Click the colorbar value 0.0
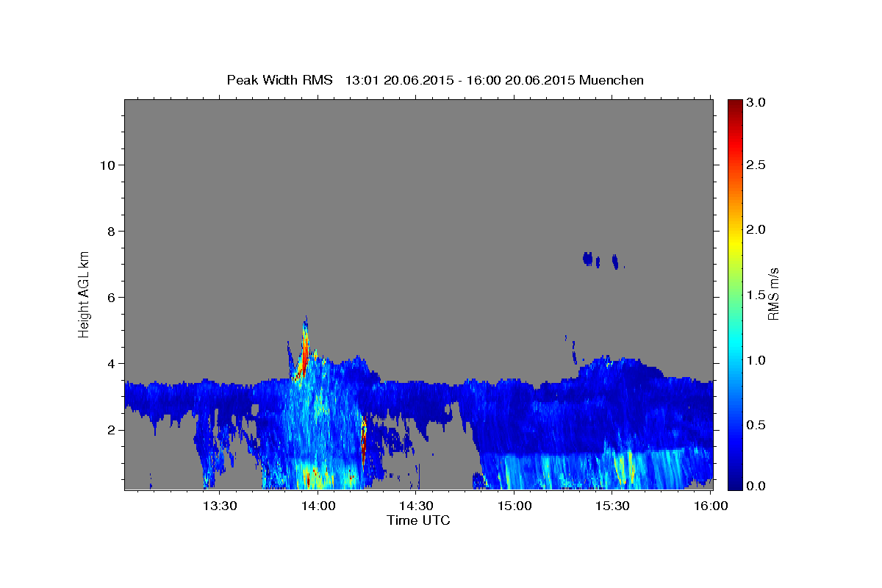 tap(756, 486)
